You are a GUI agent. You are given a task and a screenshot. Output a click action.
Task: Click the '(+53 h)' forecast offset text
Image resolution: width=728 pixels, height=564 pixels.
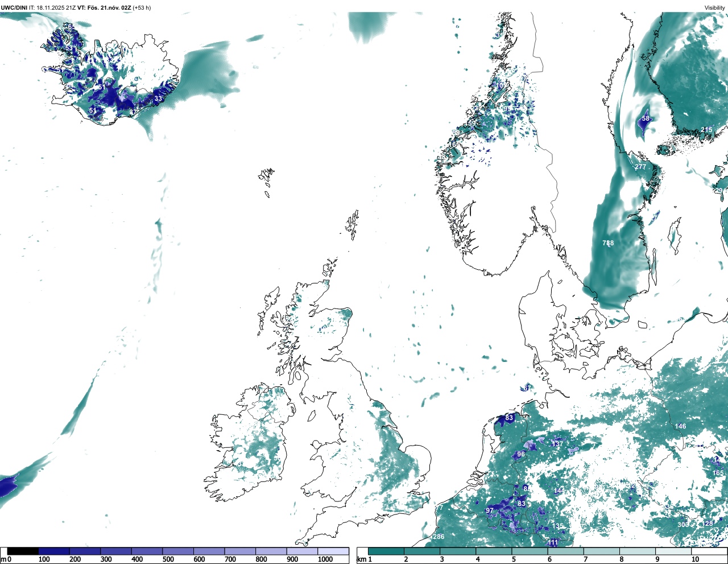point(142,7)
